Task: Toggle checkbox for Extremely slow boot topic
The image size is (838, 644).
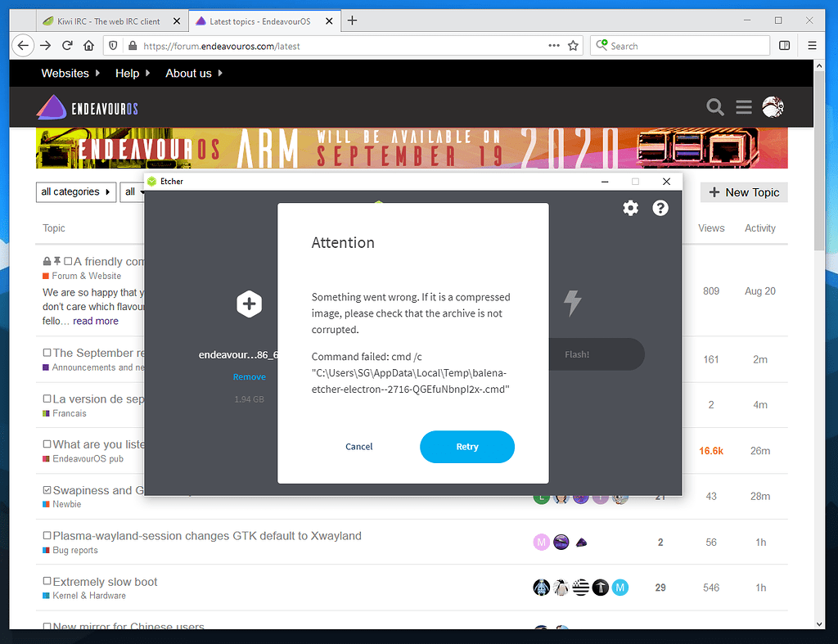Action: point(47,582)
